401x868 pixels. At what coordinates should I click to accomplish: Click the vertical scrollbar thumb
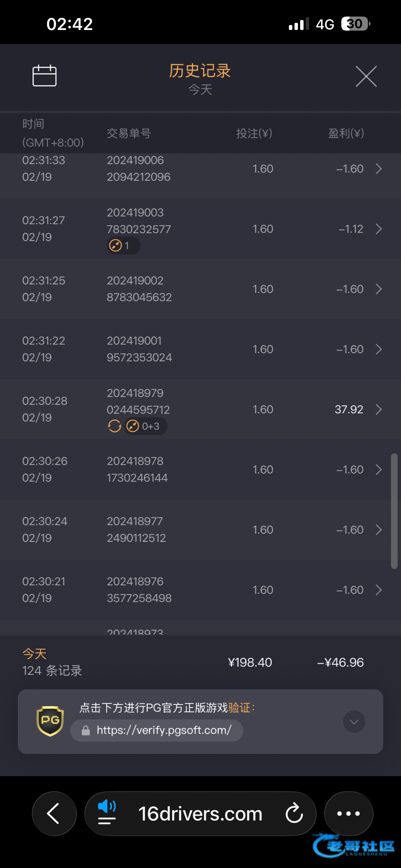point(394,511)
